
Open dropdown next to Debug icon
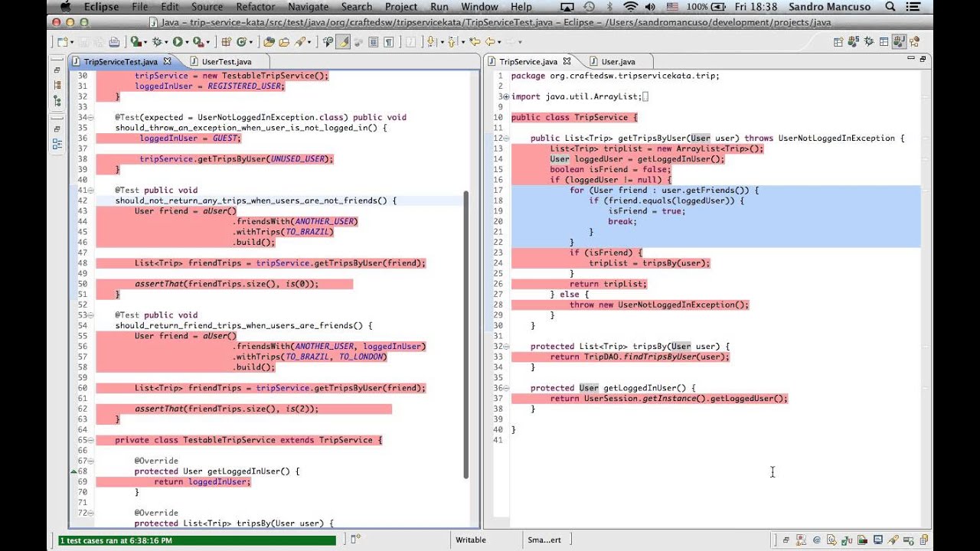(x=166, y=43)
